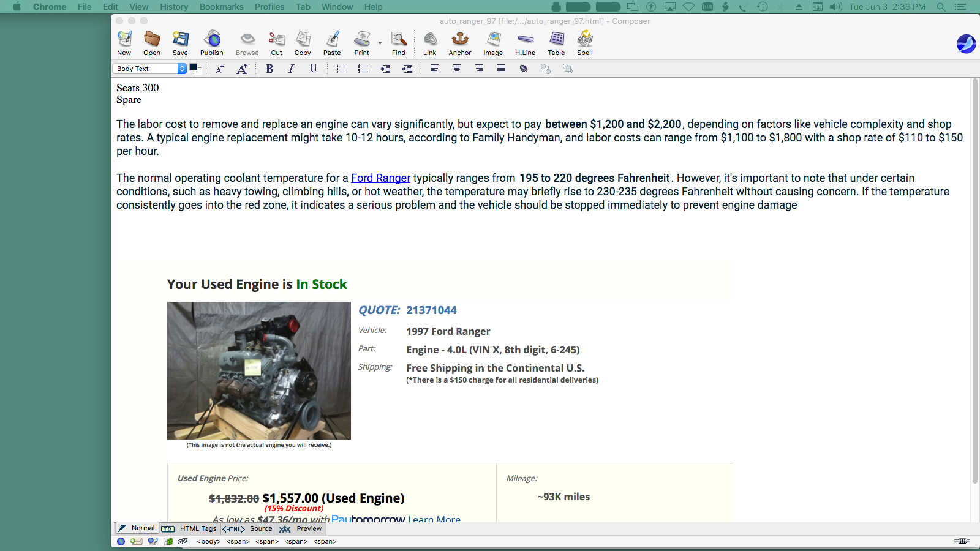Screen dimensions: 980x551
Task: Click the Link toolbar icon
Action: point(430,43)
